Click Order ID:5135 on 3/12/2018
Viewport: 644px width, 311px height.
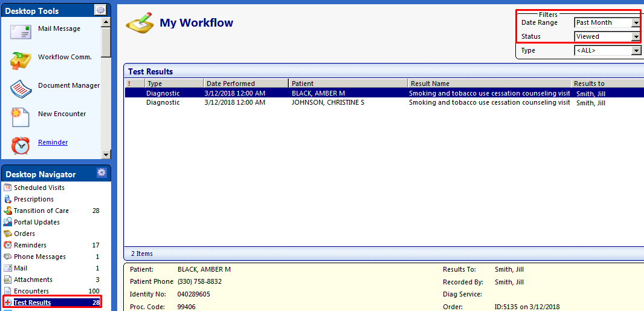(527, 307)
